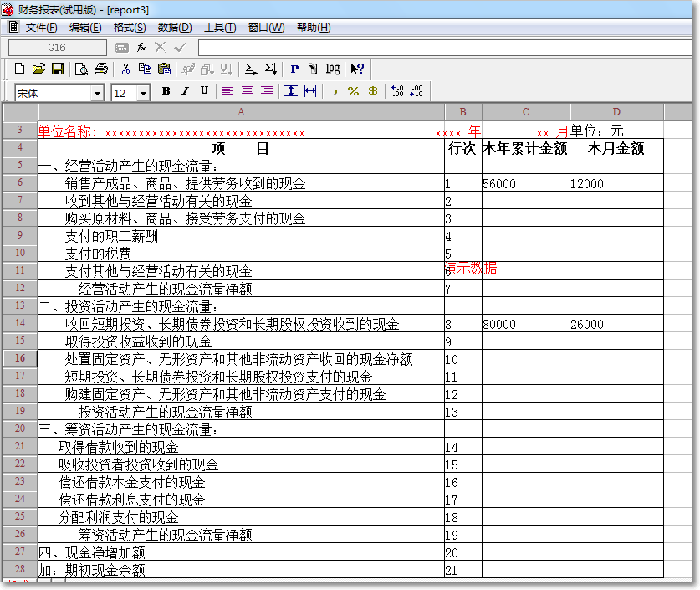Open the 宋体 font family dropdown
This screenshot has width=700, height=590.
(97, 91)
